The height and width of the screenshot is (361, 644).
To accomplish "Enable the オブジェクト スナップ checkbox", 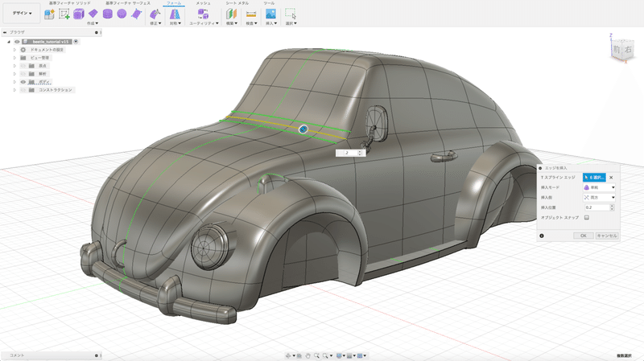I will [587, 217].
